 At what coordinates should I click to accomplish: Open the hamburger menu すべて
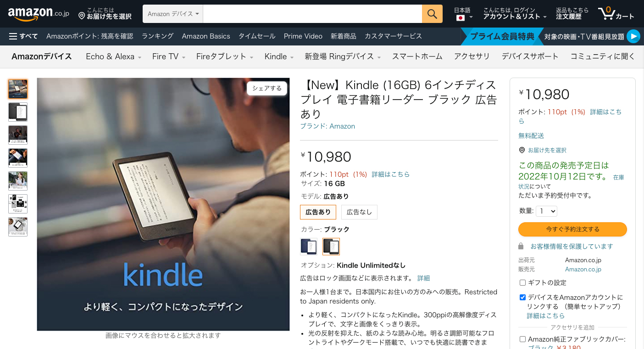23,36
